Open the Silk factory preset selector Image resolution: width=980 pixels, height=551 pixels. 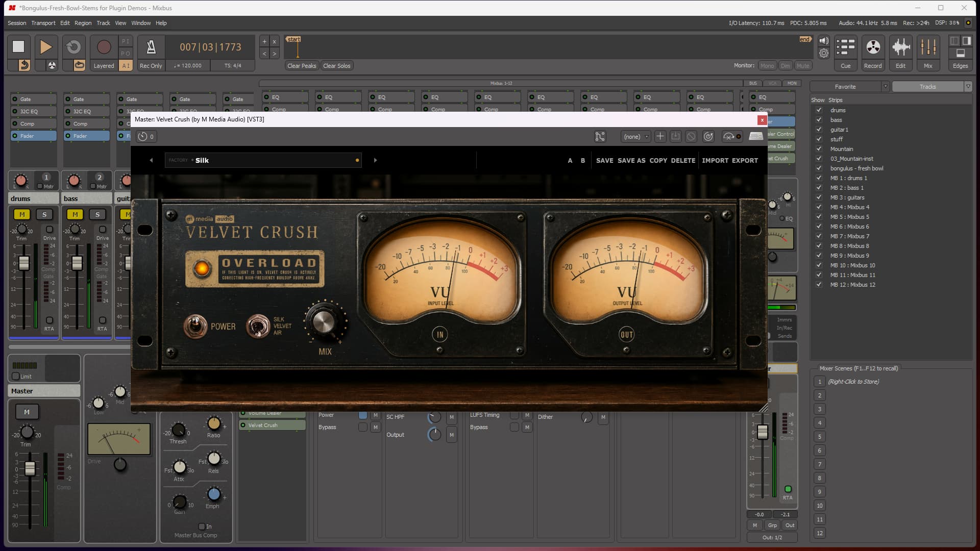263,160
